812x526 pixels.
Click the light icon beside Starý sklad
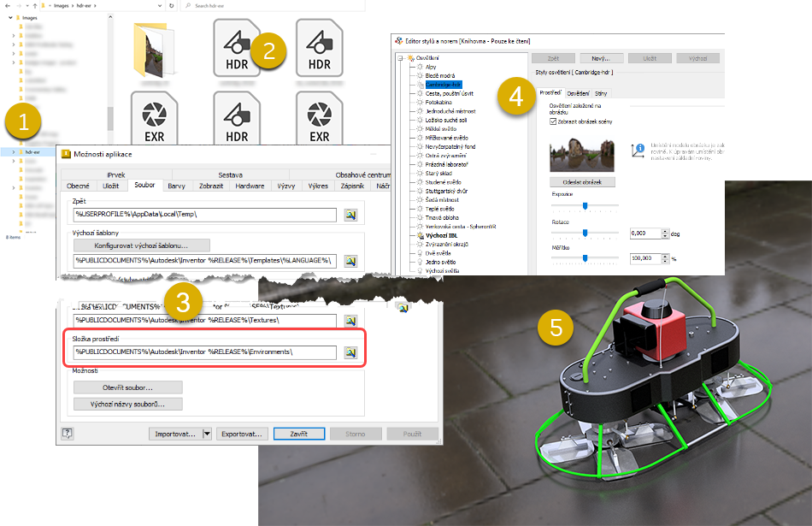coord(420,173)
